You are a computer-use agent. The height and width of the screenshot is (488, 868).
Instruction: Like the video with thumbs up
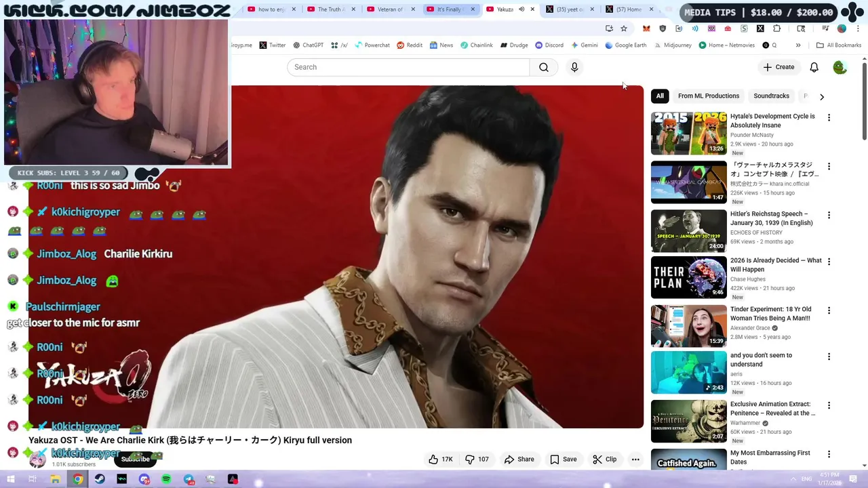click(440, 459)
